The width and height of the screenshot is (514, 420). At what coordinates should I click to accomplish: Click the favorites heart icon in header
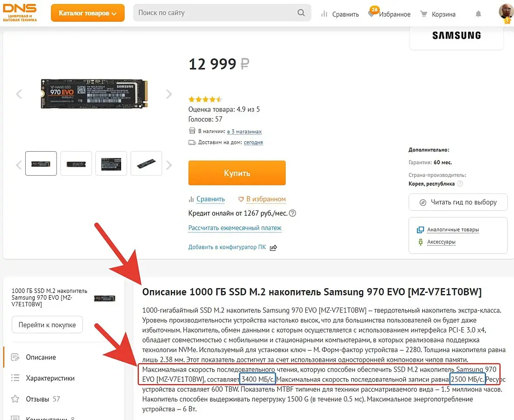click(372, 14)
